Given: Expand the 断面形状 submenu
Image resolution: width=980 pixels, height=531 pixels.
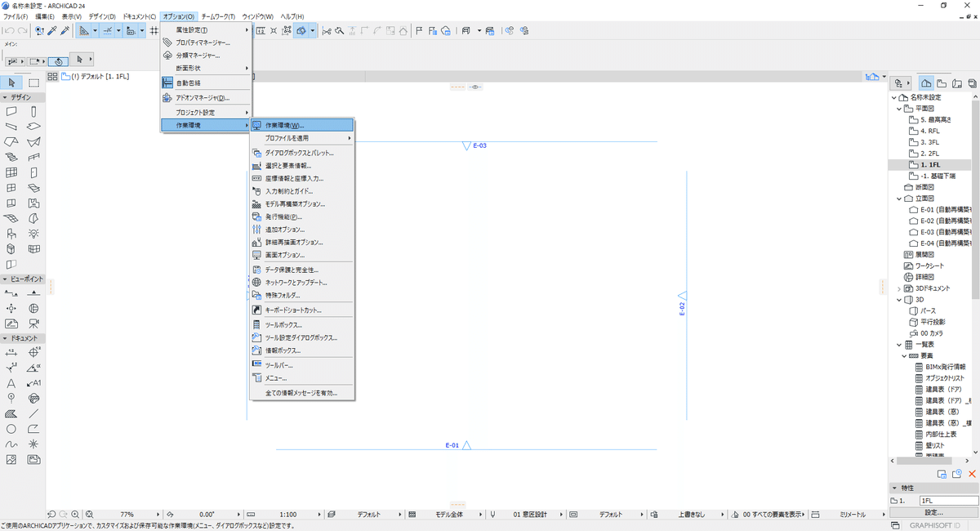Looking at the screenshot, I should click(207, 69).
